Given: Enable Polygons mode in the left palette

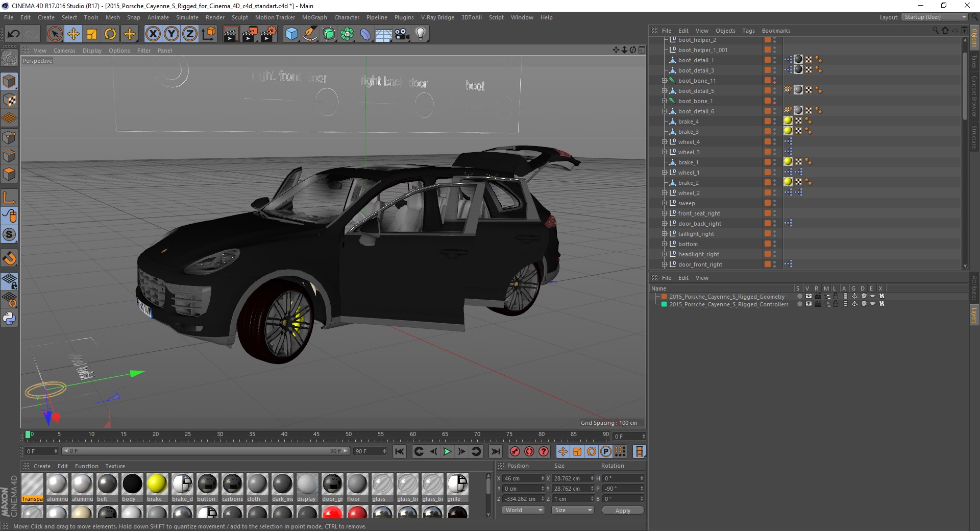Looking at the screenshot, I should [x=9, y=175].
